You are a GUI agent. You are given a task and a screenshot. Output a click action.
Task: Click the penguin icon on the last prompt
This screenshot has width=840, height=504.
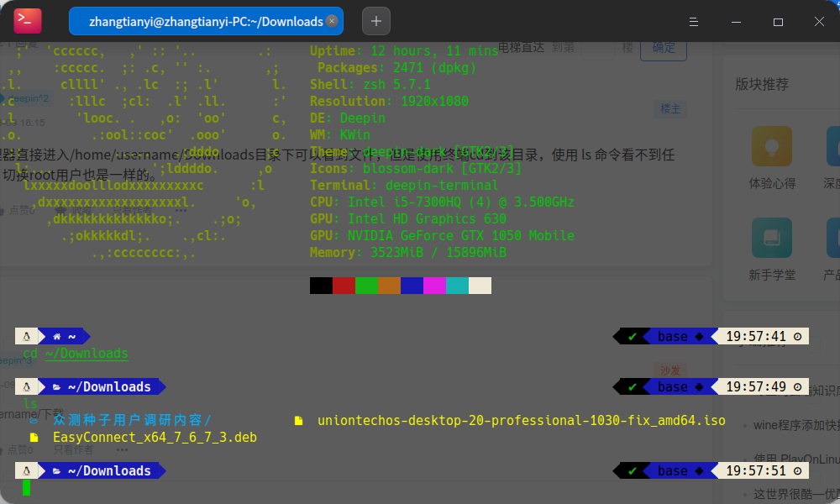pyautogui.click(x=26, y=470)
